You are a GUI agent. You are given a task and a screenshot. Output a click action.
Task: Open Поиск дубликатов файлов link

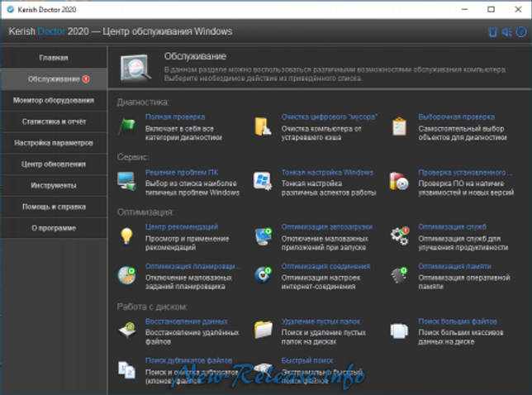tap(188, 360)
